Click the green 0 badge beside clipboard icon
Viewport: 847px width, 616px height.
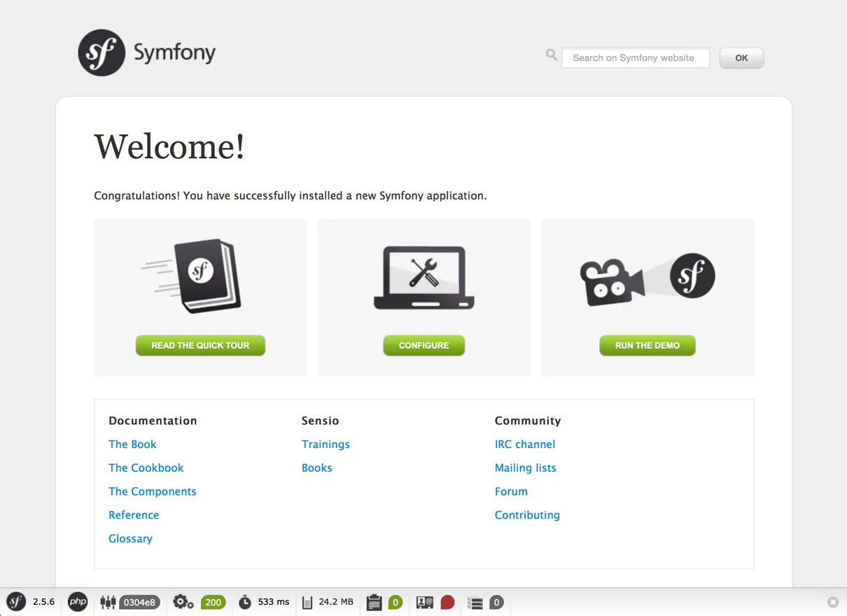pyautogui.click(x=395, y=603)
